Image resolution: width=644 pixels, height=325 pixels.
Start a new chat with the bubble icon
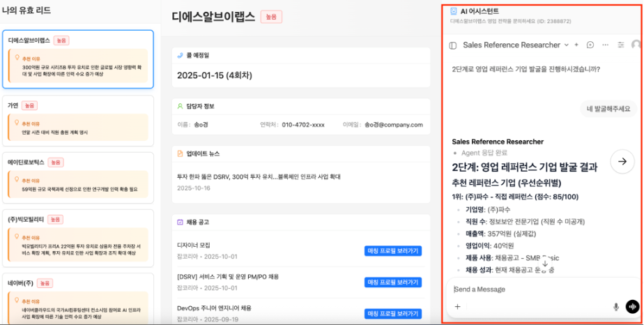590,45
